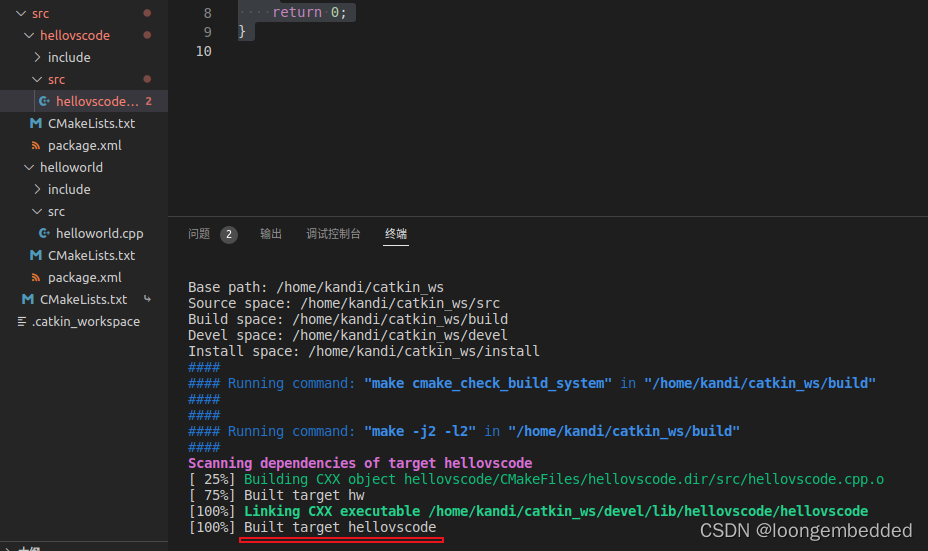The height and width of the screenshot is (551, 928).
Task: Open helloworld.cpp in the explorer
Action: [x=99, y=233]
